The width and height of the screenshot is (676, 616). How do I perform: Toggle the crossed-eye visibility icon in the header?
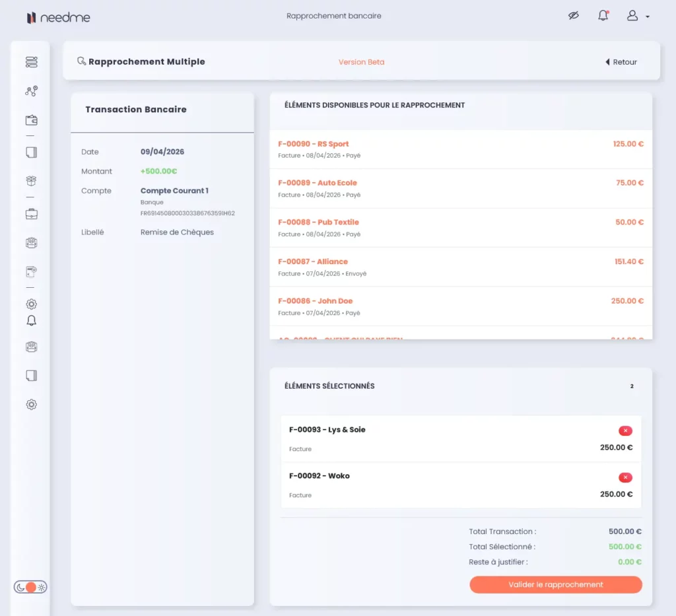573,16
